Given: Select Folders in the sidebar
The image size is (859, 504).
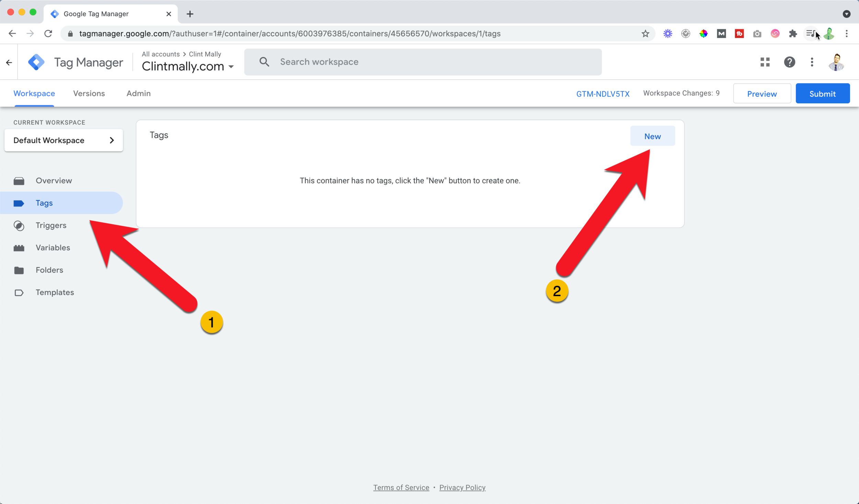Looking at the screenshot, I should pos(61,270).
